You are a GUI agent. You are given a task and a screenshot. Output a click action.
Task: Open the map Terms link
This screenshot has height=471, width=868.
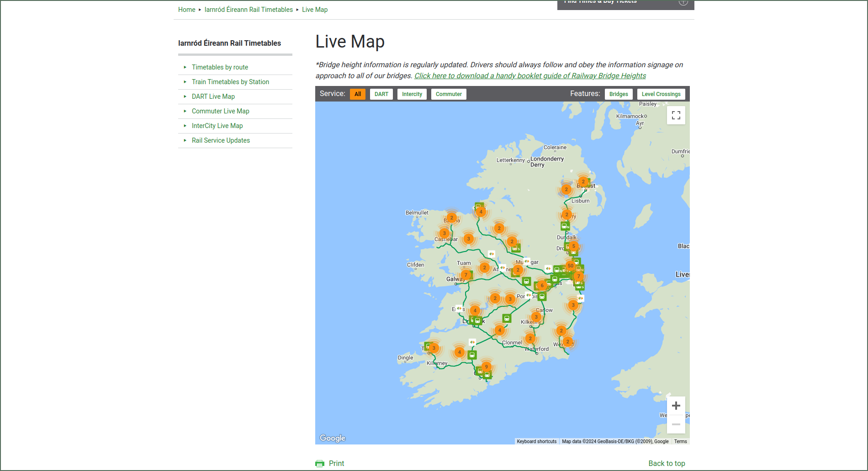pos(680,442)
